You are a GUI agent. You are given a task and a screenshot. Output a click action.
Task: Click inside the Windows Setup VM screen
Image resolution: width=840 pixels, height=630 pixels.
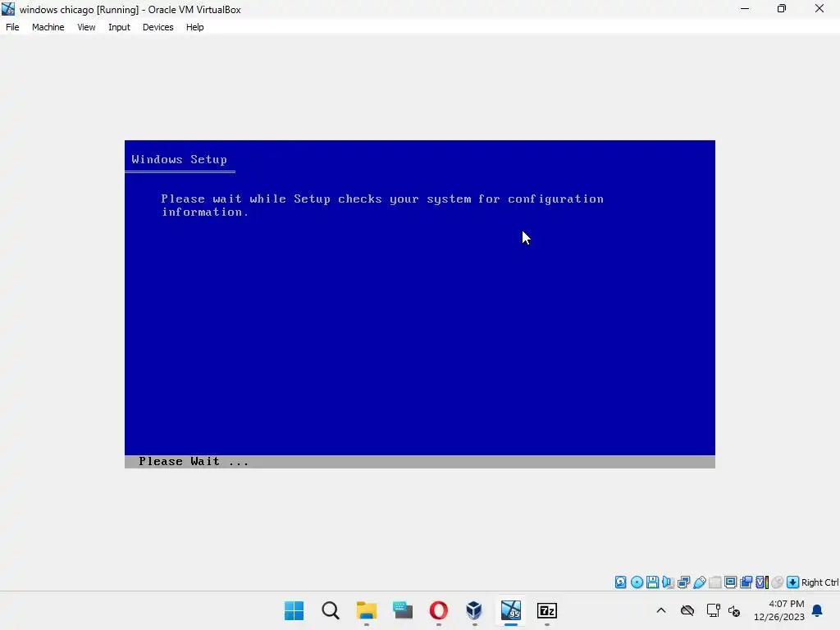419,304
